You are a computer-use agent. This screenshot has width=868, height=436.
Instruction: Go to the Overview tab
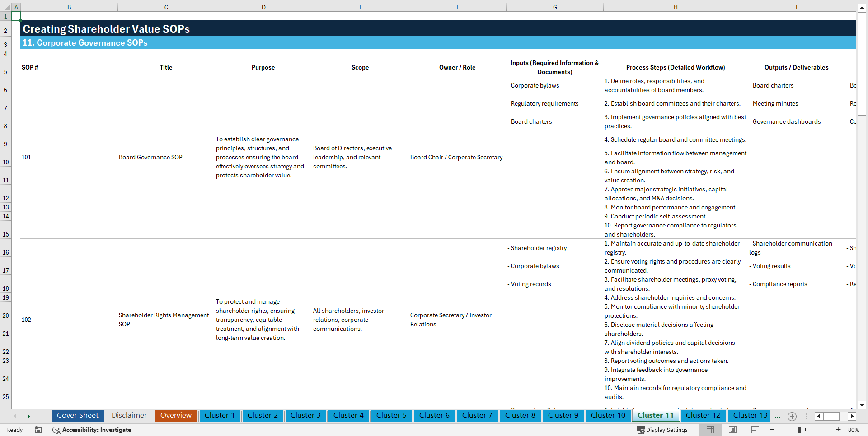tap(176, 415)
